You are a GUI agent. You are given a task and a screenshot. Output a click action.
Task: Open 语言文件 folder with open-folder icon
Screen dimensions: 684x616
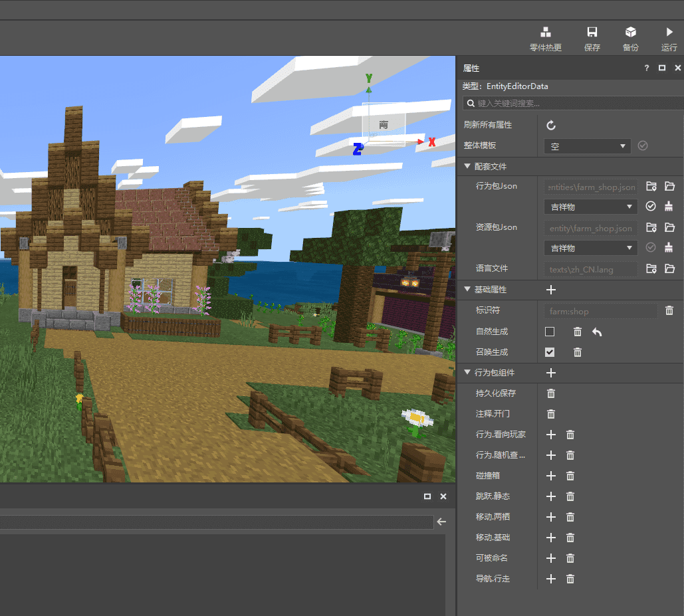669,268
